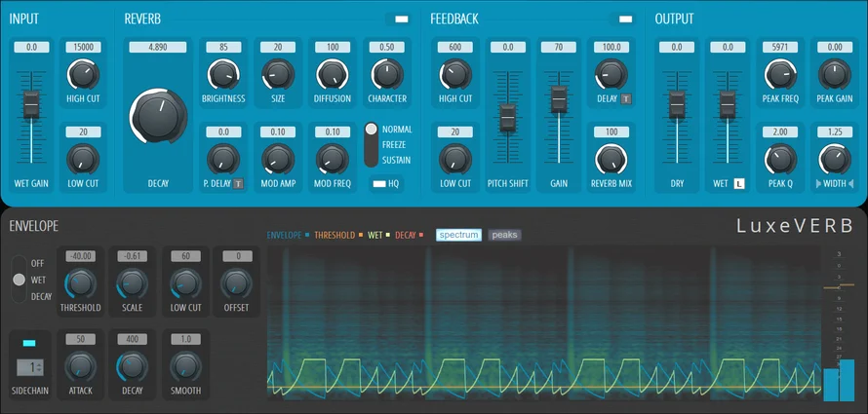Screen dimensions: 868x414
Task: Toggle the Feedback section power switch
Action: coord(625,19)
